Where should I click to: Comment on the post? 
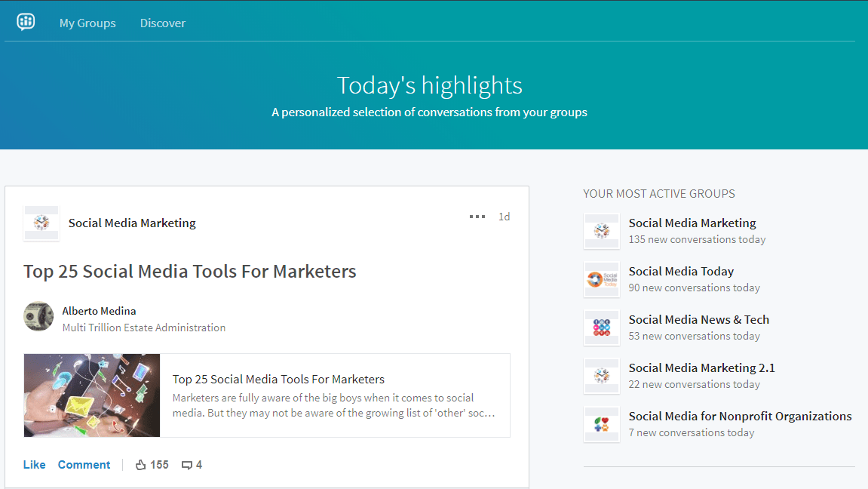[x=84, y=465]
